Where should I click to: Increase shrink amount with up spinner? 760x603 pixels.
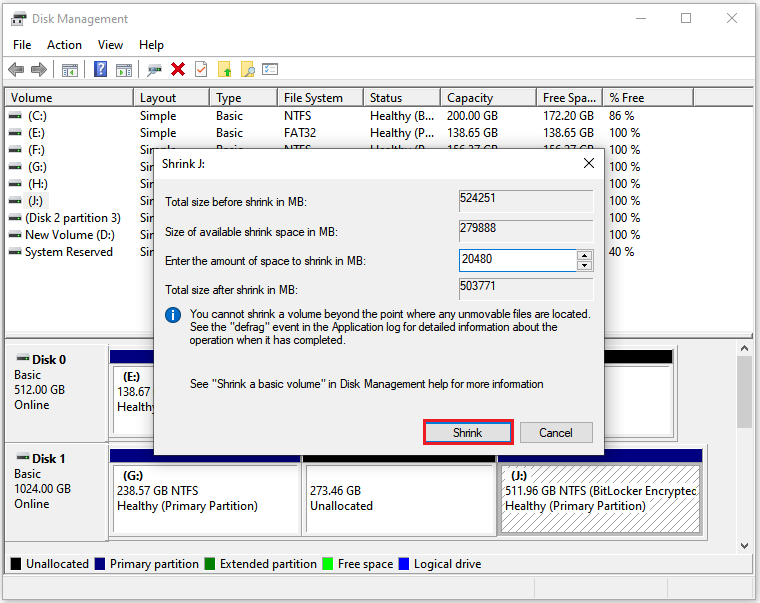(x=585, y=255)
